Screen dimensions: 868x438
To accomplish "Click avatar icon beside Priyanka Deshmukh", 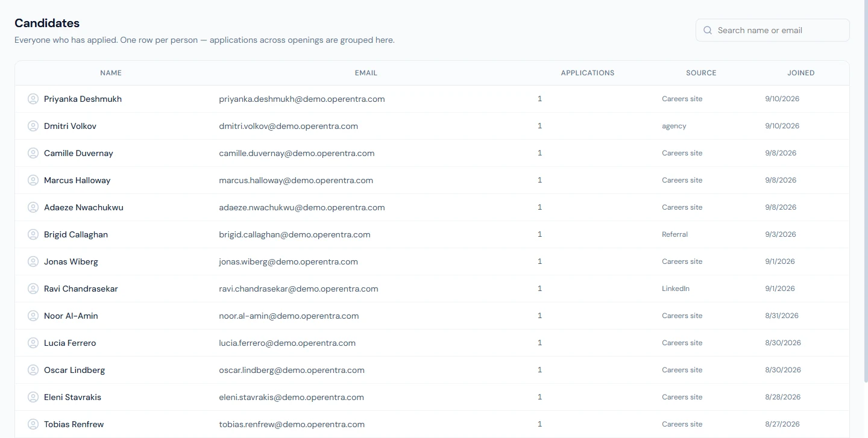I will click(x=33, y=99).
